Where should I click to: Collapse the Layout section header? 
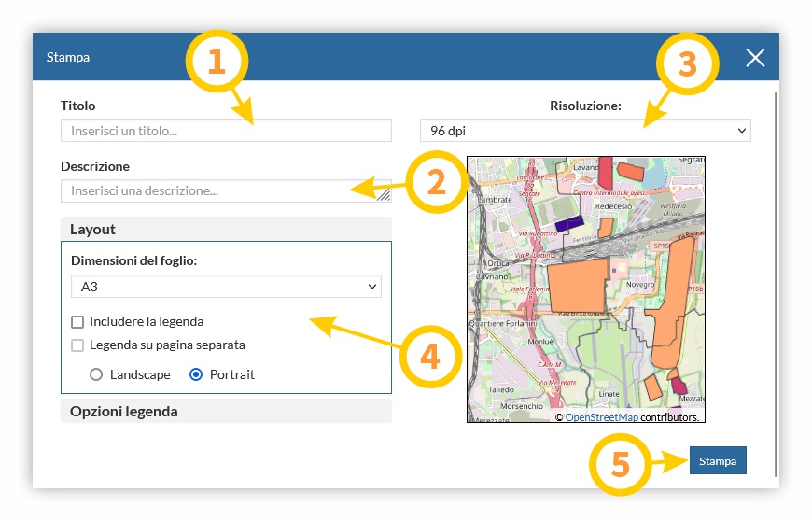click(x=226, y=229)
